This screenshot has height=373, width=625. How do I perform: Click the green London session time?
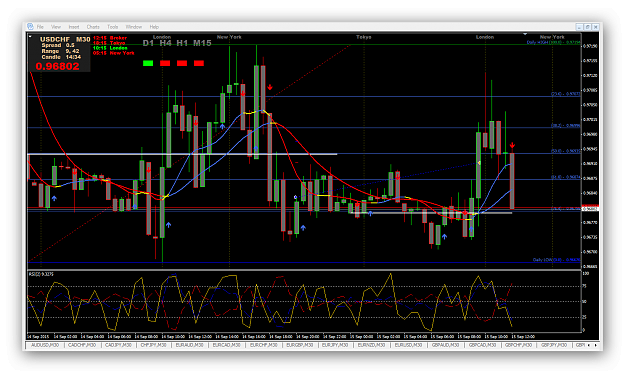pos(110,48)
